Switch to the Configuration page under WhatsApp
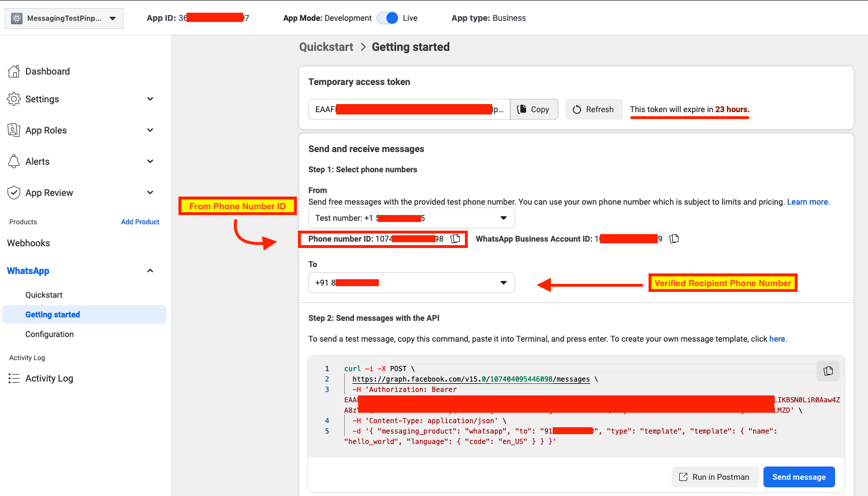868x496 pixels. point(50,334)
